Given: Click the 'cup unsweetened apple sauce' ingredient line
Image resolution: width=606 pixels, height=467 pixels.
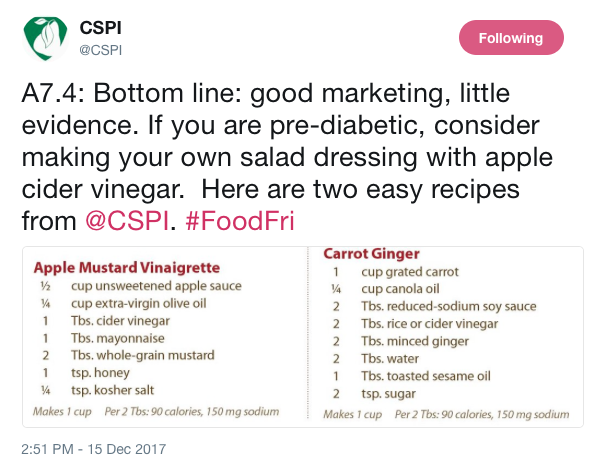Looking at the screenshot, I should tap(156, 286).
